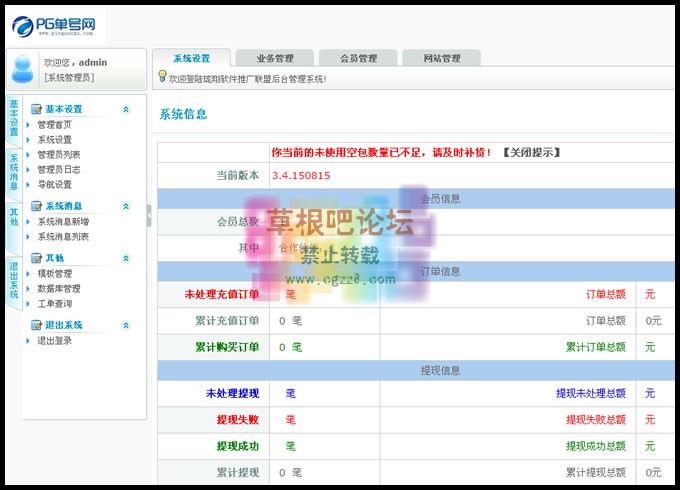Click the 提现失败总额 label
The height and width of the screenshot is (490, 680).
tap(596, 420)
